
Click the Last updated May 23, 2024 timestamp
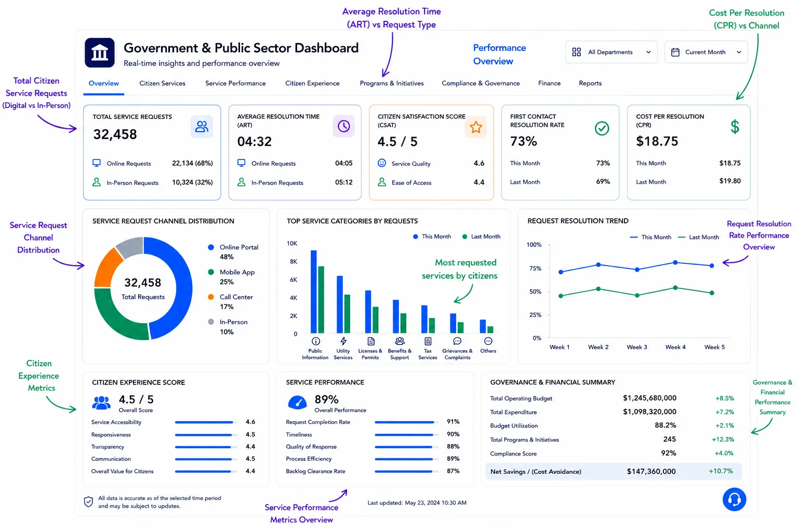coord(417,503)
